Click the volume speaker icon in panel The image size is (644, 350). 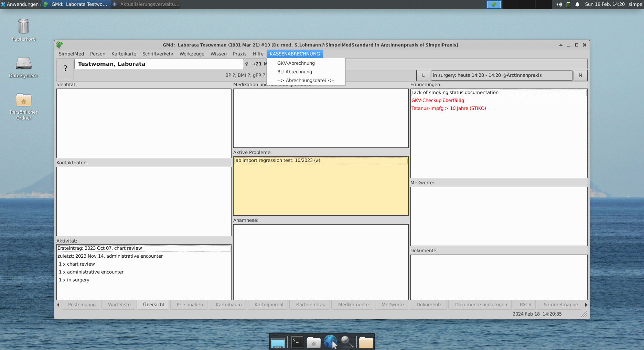click(x=559, y=4)
